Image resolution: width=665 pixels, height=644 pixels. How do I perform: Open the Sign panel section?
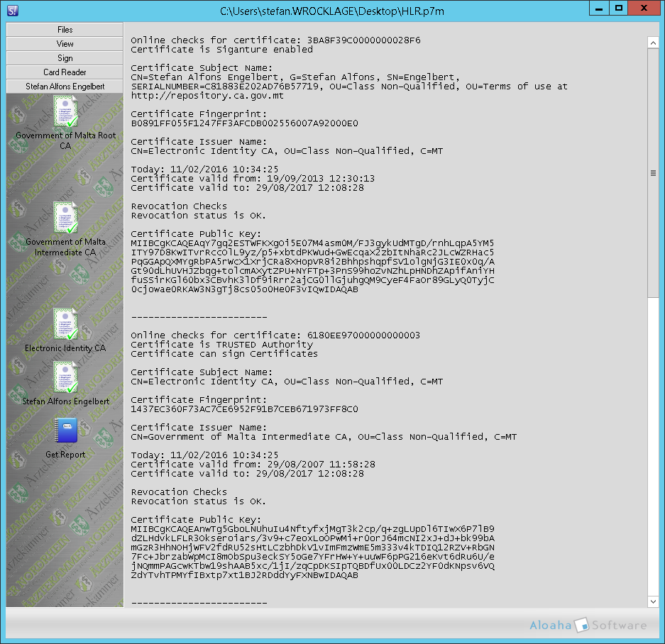[x=65, y=58]
